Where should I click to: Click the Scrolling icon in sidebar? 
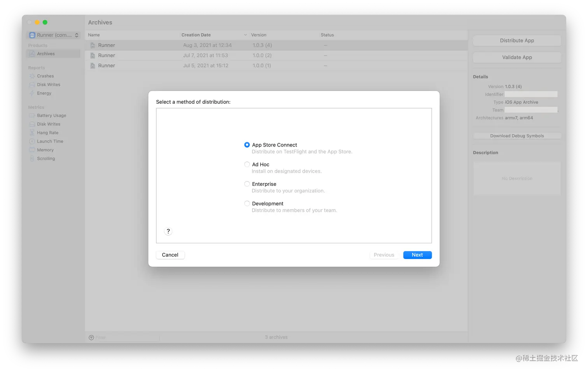click(32, 159)
